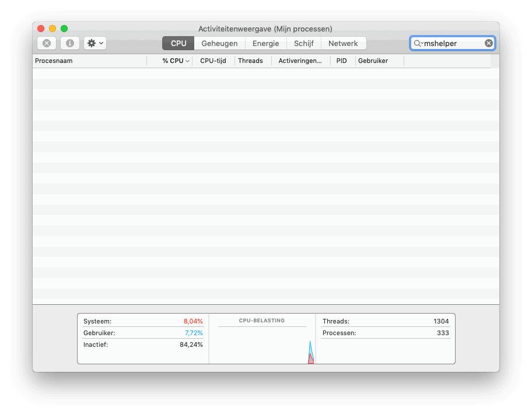Screen dimensions: 532x415
Task: Click the Processen: label
Action: (339, 333)
